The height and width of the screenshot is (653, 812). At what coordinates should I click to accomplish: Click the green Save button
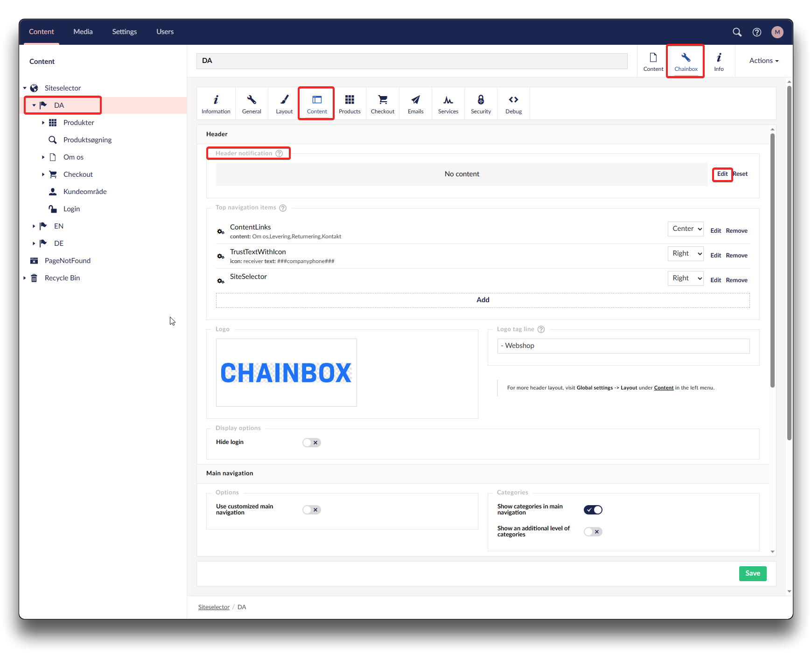tap(752, 573)
